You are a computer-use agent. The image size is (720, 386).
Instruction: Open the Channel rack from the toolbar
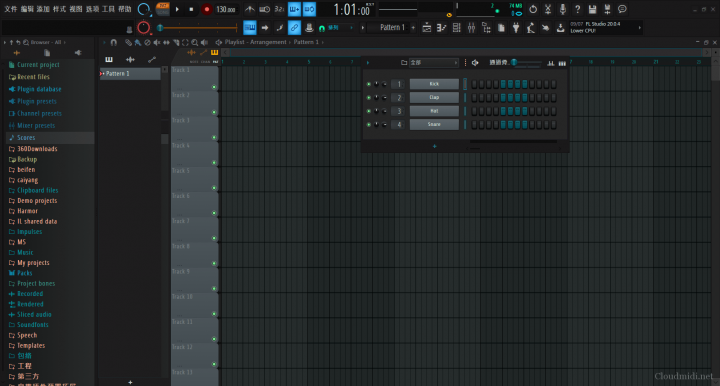point(456,28)
